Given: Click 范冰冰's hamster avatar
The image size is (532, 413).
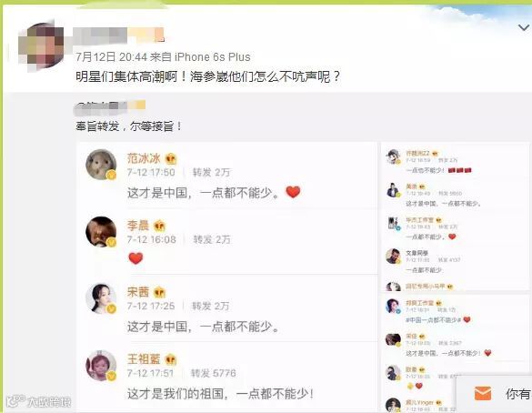Looking at the screenshot, I should [101, 165].
